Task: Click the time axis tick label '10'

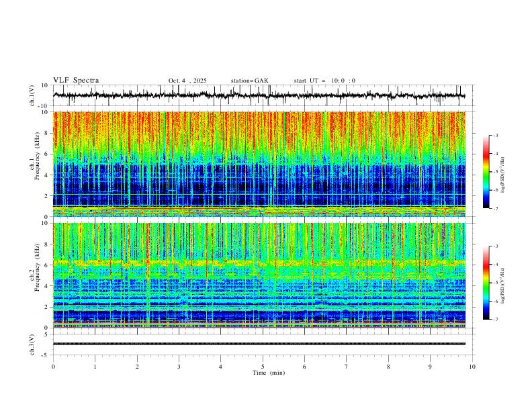Action: tap(472, 367)
